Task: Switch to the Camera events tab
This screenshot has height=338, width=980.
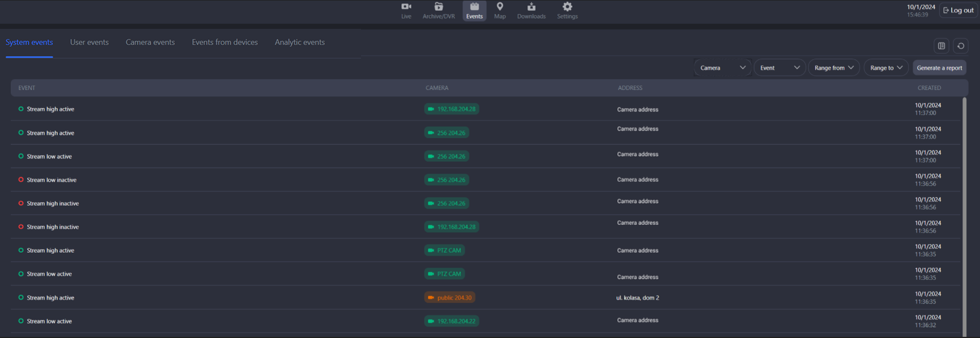Action: point(150,42)
